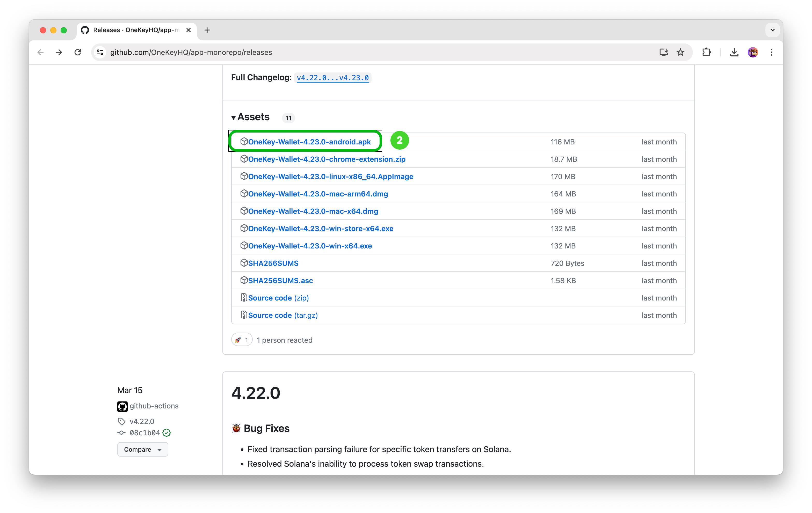Select the Releases · OneKeyHQ tab
812x513 pixels.
click(136, 30)
